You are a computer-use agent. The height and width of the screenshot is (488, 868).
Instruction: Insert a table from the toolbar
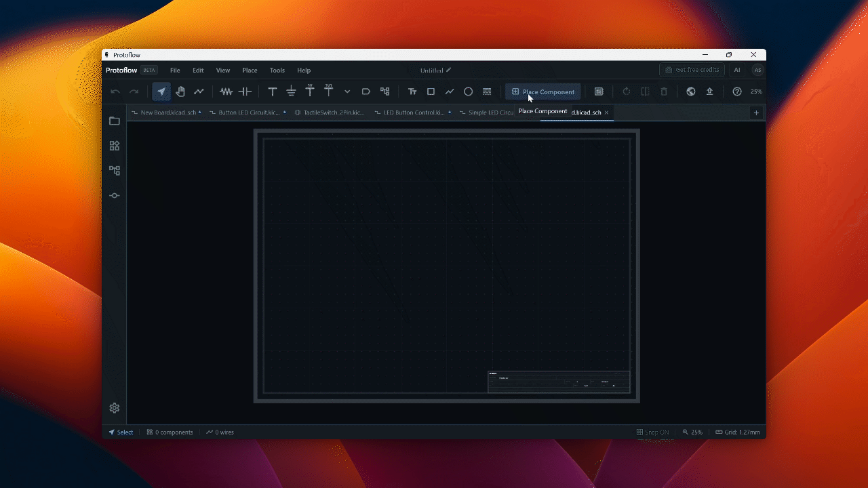point(487,91)
